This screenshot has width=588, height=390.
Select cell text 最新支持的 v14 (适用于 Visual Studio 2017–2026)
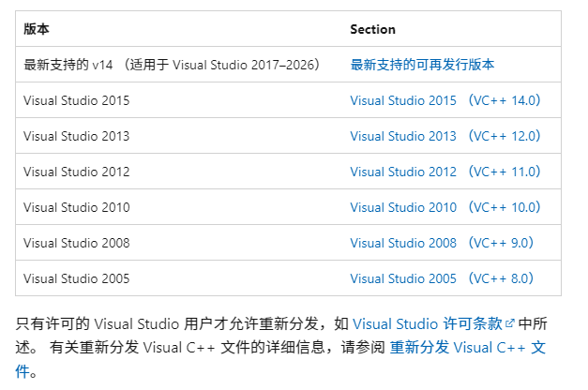click(x=172, y=65)
